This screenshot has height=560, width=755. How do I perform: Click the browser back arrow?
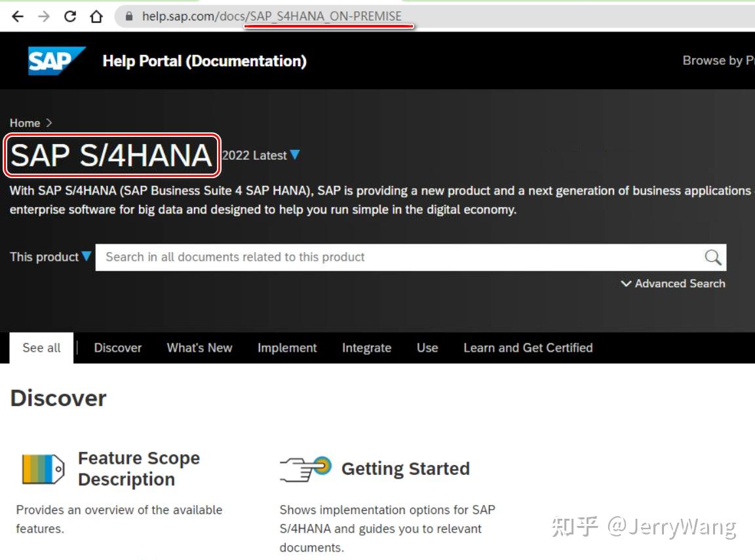16,15
